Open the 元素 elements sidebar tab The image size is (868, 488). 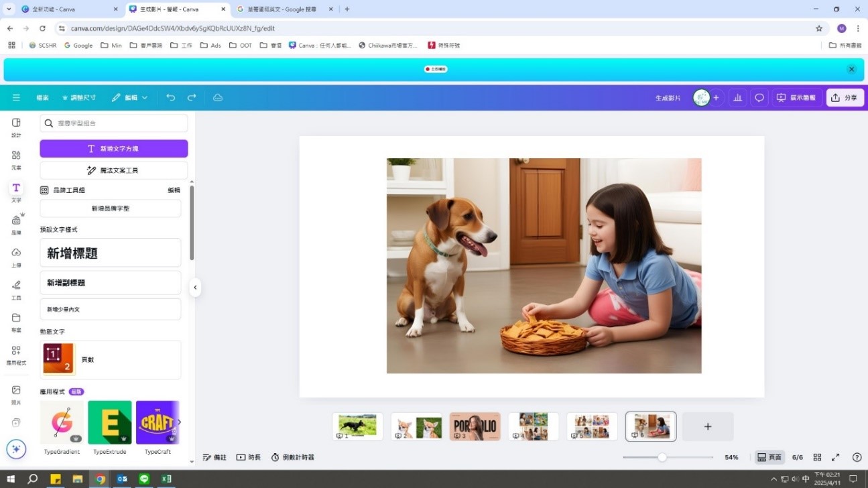tap(16, 160)
